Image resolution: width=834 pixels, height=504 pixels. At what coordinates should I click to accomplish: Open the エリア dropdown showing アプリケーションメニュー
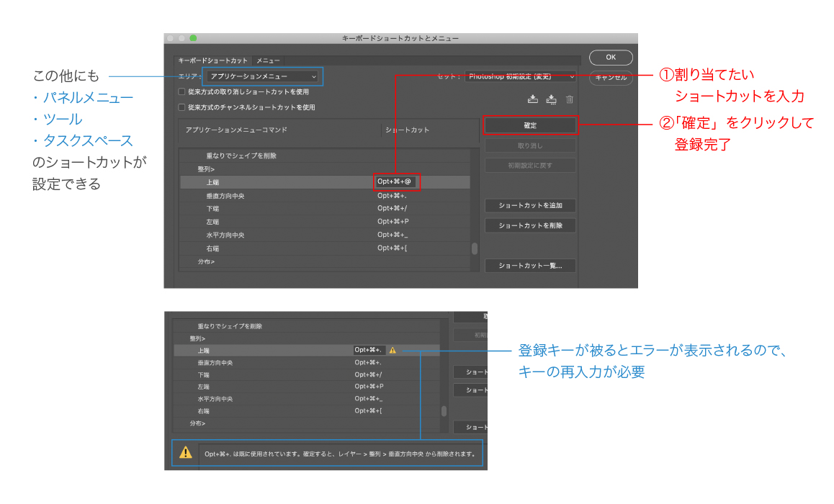pos(263,76)
